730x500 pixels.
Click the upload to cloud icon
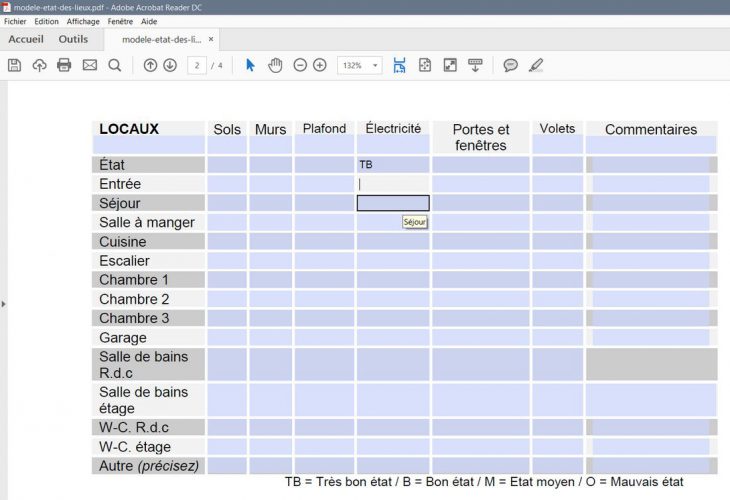coord(40,65)
